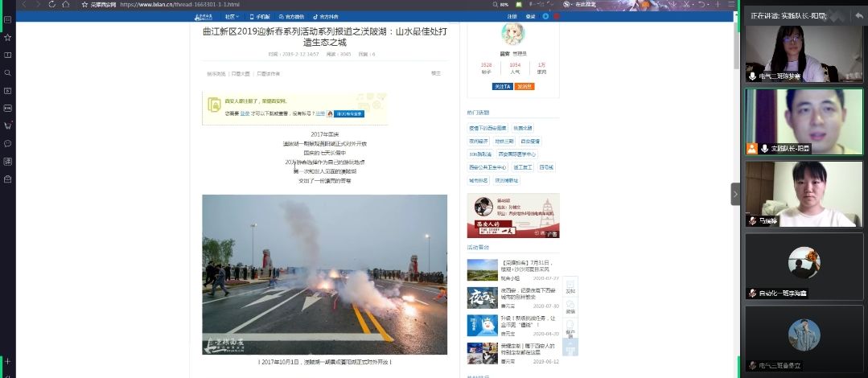868x378 pixels.
Task: Click the browser back arrow
Action: [23, 5]
